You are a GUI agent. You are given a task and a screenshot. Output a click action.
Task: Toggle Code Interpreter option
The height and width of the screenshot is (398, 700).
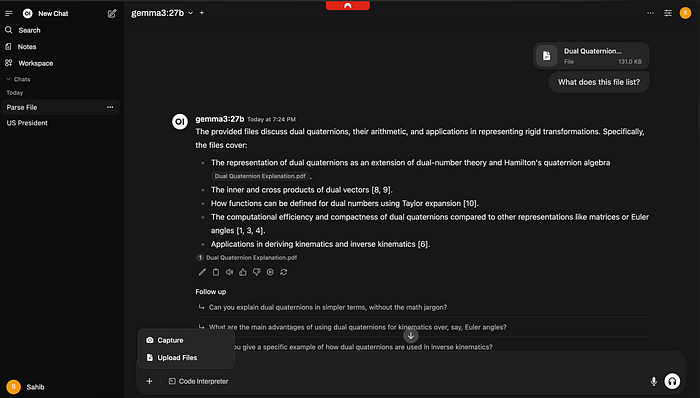(198, 381)
